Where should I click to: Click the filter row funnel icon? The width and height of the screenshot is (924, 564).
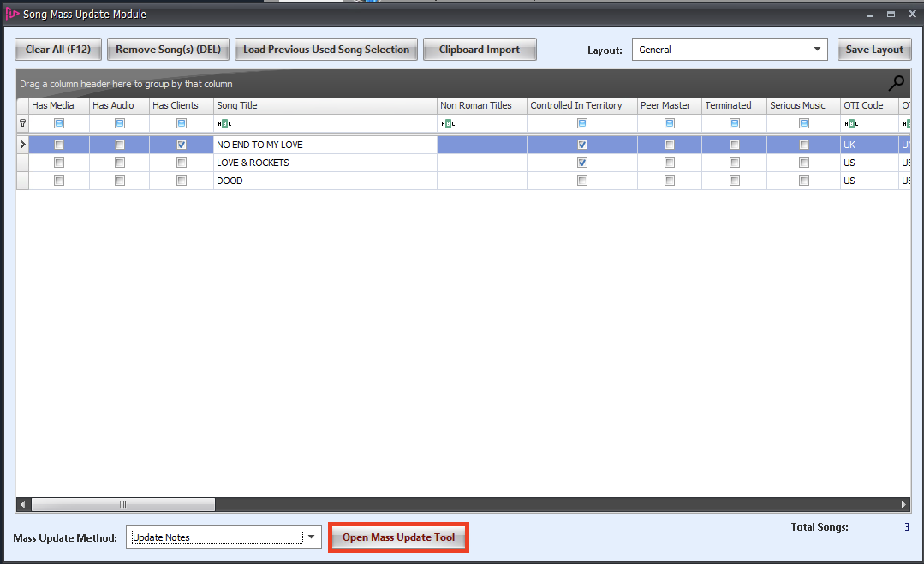(23, 123)
